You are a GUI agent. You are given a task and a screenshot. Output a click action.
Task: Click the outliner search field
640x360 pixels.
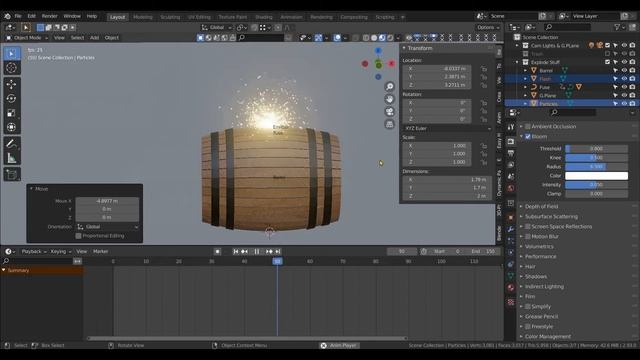pyautogui.click(x=567, y=27)
